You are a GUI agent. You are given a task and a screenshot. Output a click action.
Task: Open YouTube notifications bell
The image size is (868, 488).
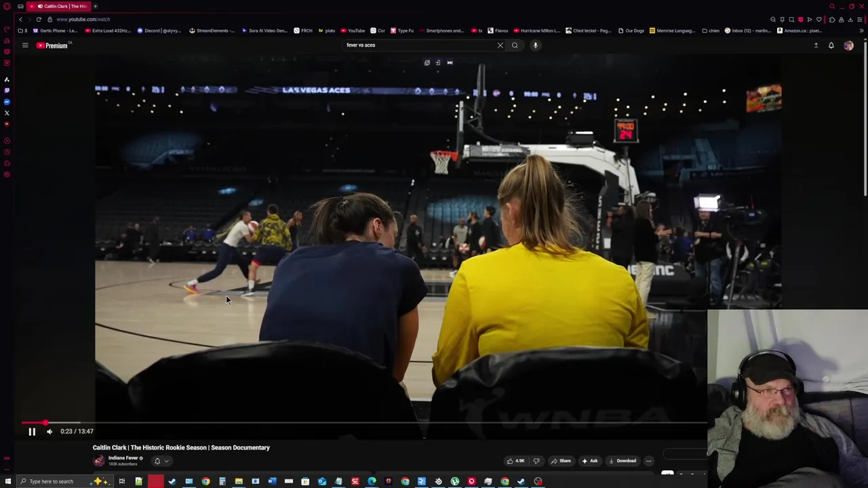(x=831, y=45)
